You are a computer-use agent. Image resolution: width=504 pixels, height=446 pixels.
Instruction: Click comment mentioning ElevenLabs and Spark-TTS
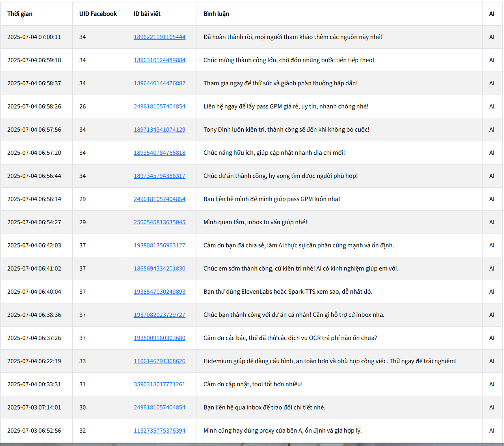click(x=288, y=292)
